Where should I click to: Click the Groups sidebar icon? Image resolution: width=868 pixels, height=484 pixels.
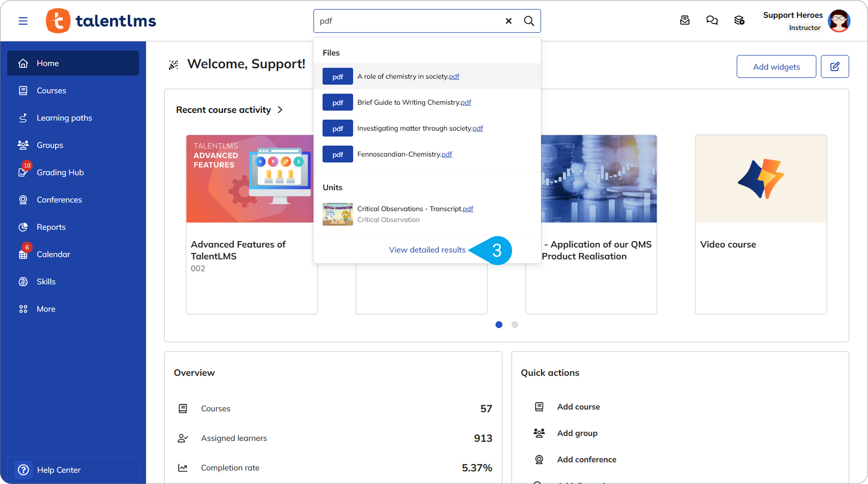[23, 145]
